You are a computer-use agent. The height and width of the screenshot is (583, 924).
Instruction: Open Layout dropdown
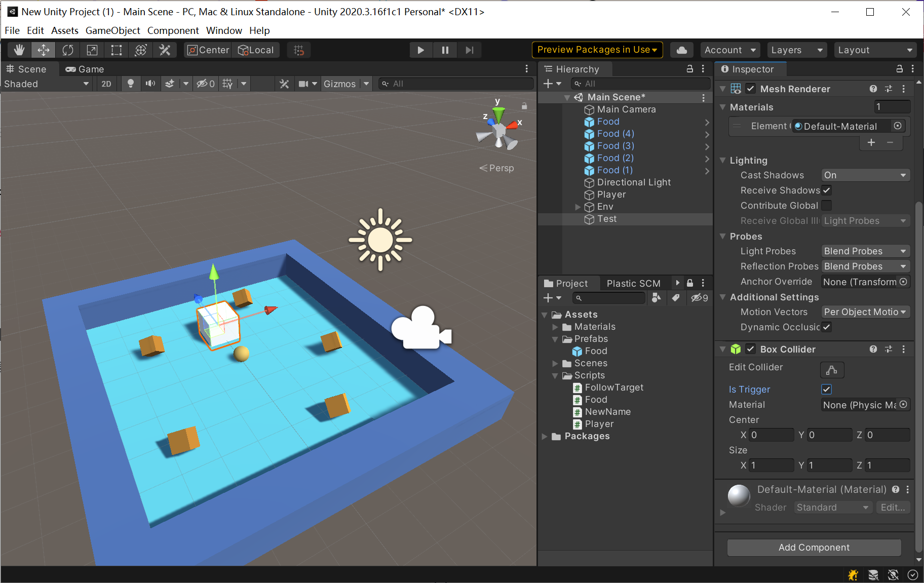tap(875, 50)
